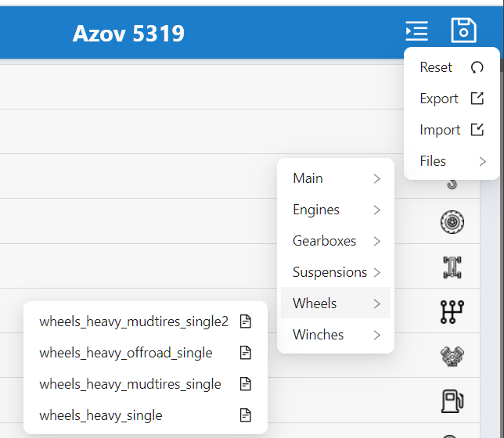Click the chassis suspension sidebar icon
504x438 pixels.
[452, 267]
